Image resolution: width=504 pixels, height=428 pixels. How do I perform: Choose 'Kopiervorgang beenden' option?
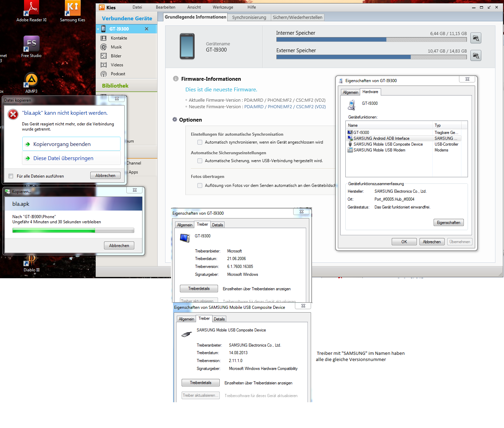click(x=71, y=144)
